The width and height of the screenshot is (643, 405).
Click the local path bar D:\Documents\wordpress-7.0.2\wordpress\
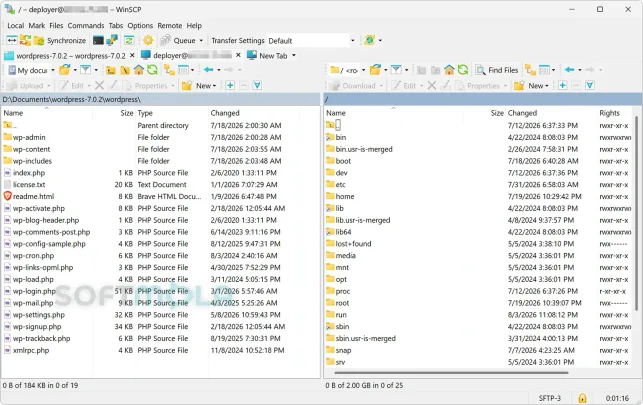(x=160, y=99)
